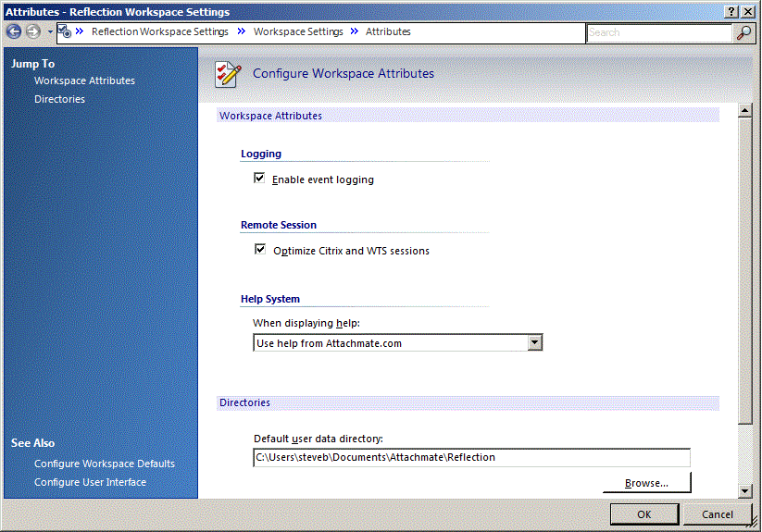Jump to the Directories section link
The height and width of the screenshot is (532, 762).
pos(59,99)
